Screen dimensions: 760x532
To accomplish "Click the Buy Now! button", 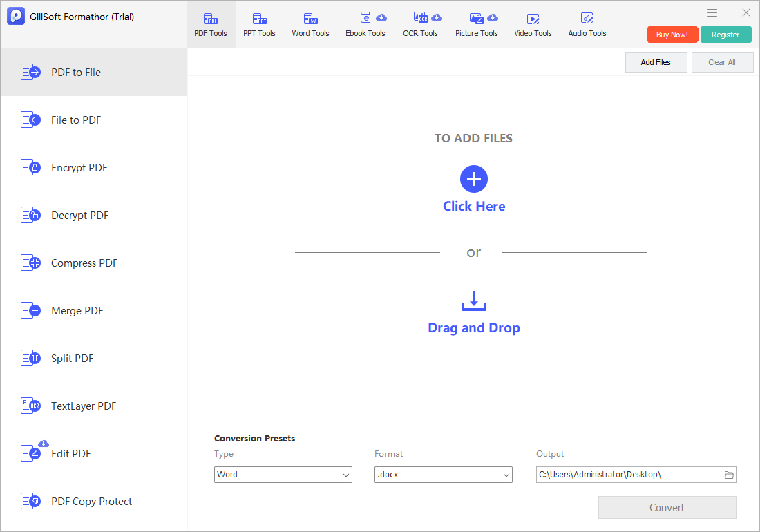I will [672, 35].
